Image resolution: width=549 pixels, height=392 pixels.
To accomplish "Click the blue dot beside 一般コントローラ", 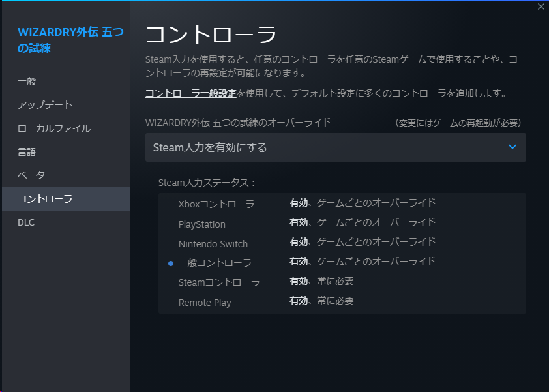I will (171, 264).
